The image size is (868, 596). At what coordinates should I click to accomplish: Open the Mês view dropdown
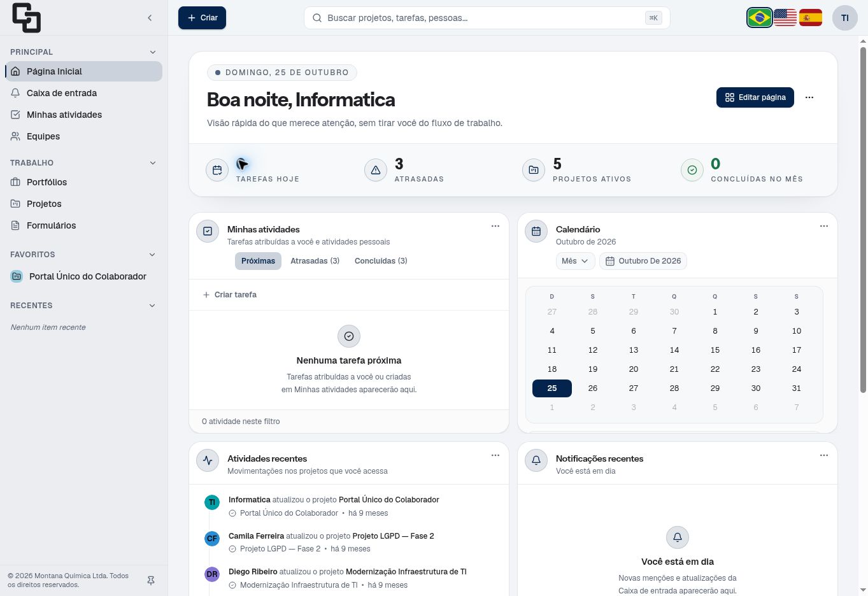(x=576, y=261)
